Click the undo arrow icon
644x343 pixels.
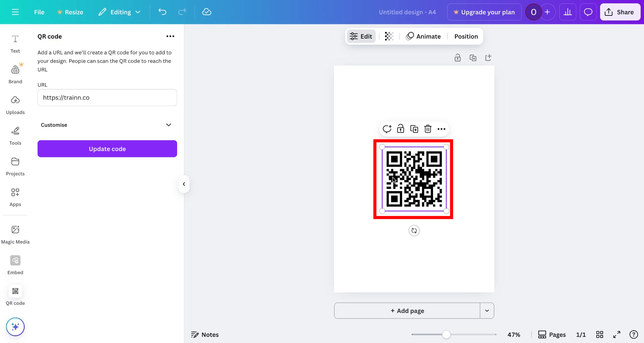[x=162, y=12]
